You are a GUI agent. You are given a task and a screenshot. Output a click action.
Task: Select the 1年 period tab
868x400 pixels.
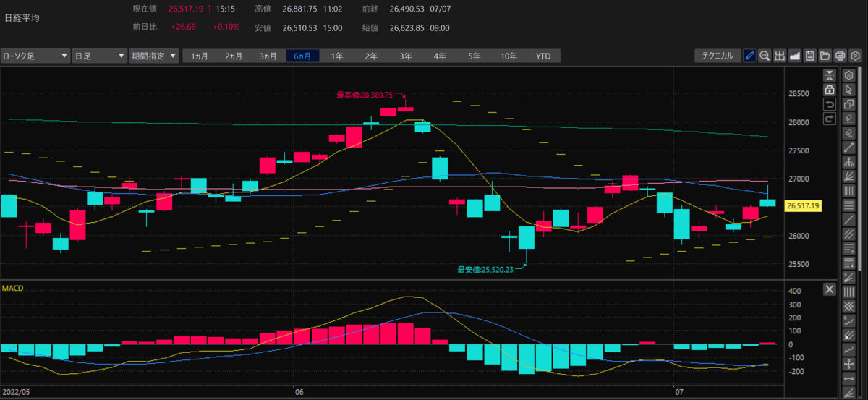pyautogui.click(x=337, y=56)
